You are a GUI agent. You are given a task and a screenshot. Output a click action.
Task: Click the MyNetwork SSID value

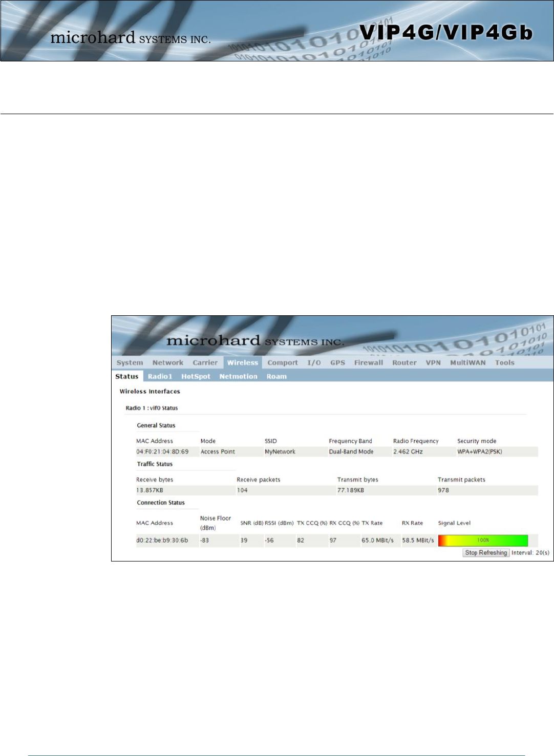[x=280, y=452]
